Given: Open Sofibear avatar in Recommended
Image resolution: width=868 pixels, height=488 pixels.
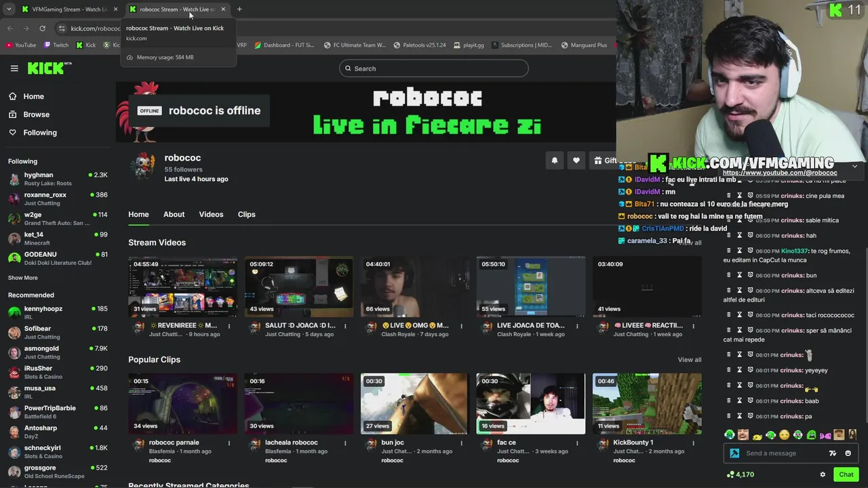Looking at the screenshot, I should tap(14, 333).
